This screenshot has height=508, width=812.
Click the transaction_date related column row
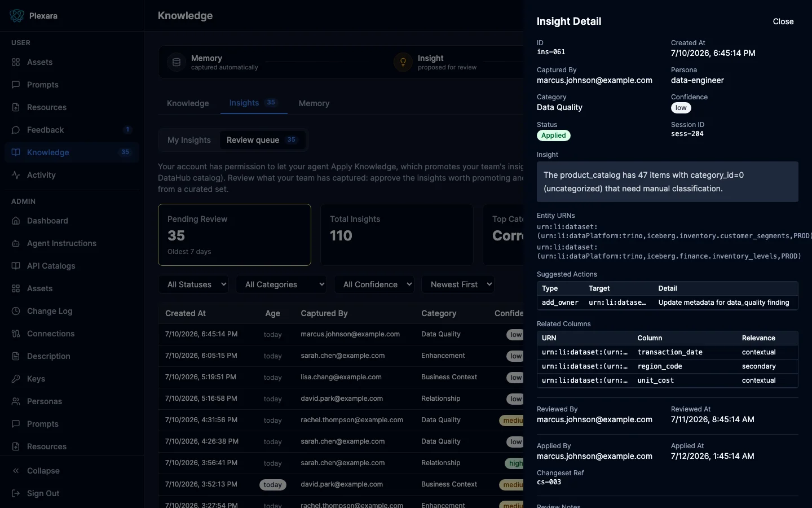point(668,352)
